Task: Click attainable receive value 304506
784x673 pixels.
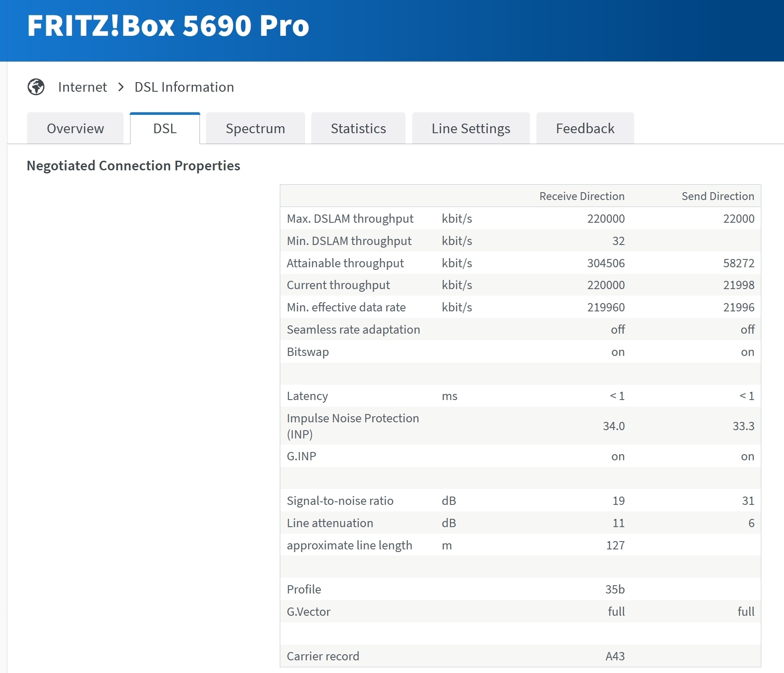Action: 606,263
